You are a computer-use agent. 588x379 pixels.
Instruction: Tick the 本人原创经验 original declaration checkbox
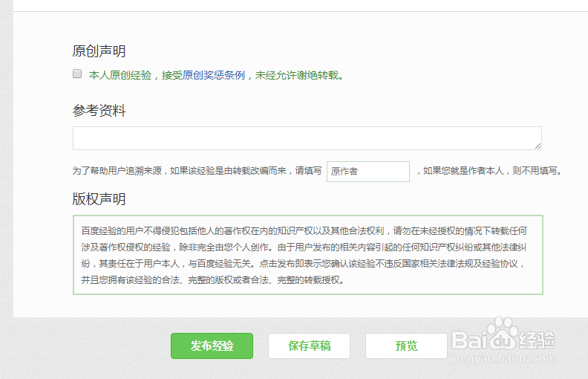click(77, 74)
